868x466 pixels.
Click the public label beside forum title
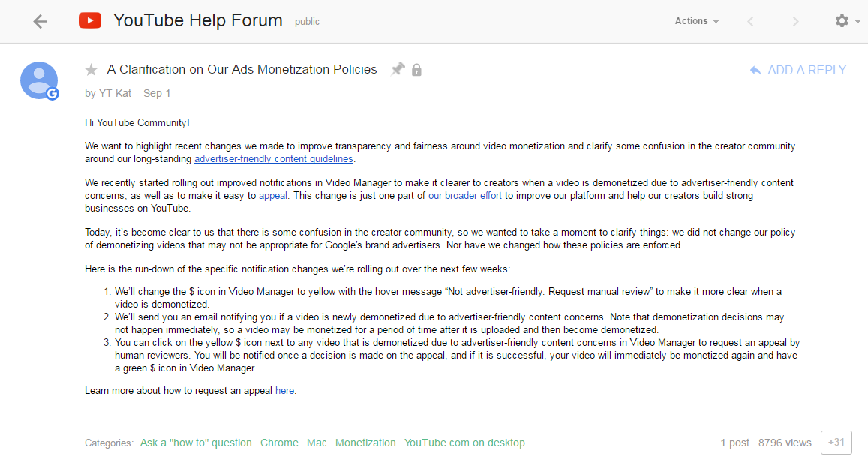308,22
